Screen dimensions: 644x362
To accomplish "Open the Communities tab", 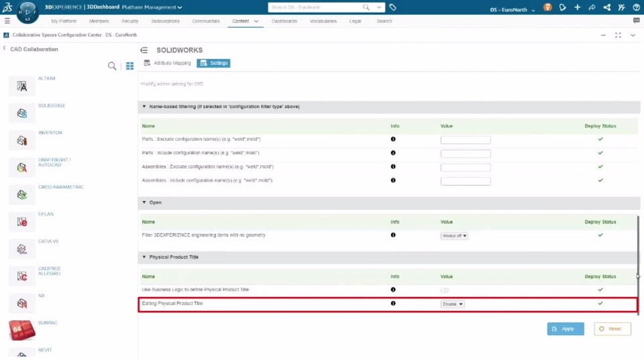I will (206, 21).
